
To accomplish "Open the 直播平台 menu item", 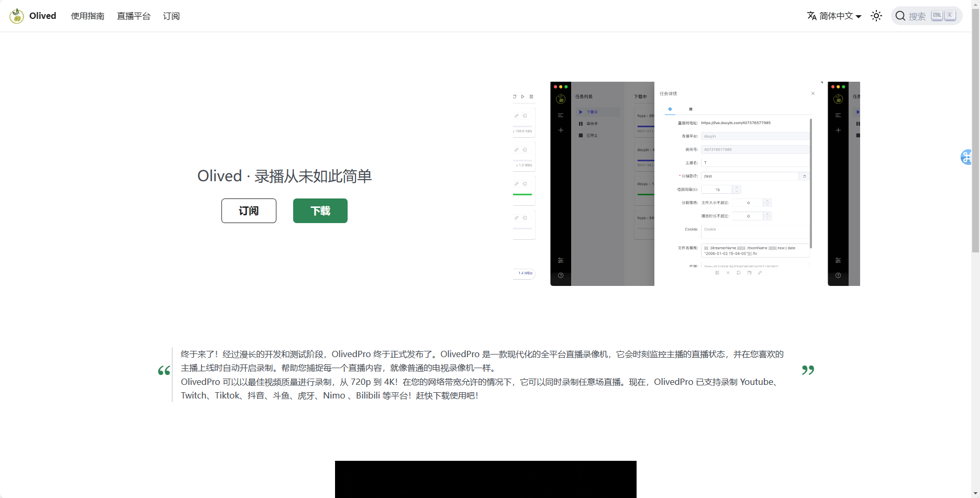I will (x=133, y=16).
